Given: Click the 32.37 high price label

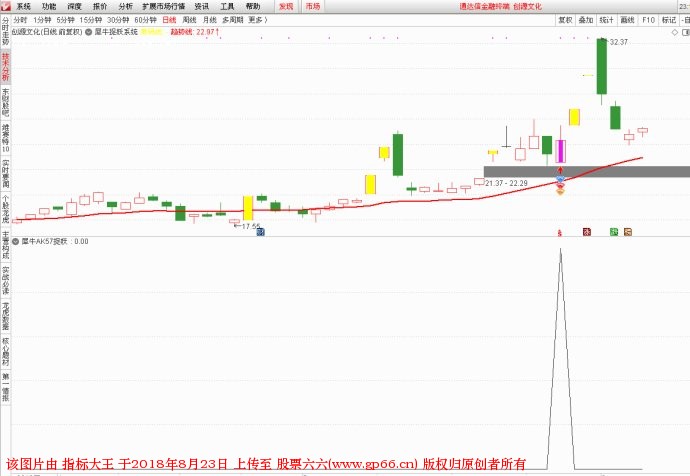Looking at the screenshot, I should pos(618,42).
